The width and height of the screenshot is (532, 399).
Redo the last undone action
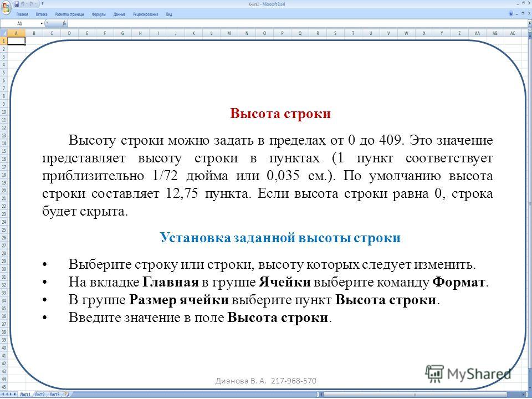[x=32, y=4]
